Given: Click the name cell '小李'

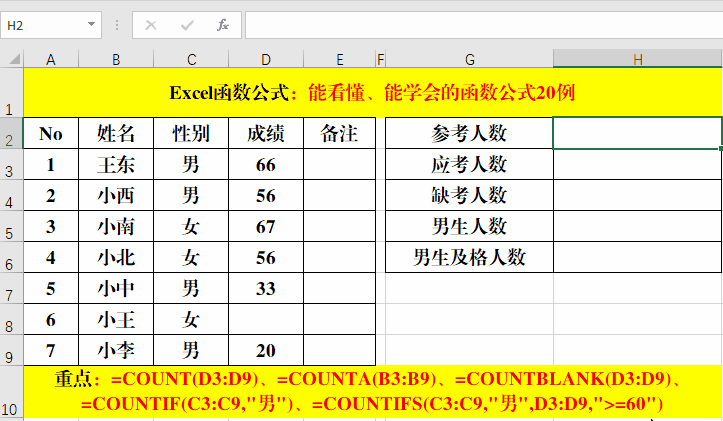Looking at the screenshot, I should coord(116,350).
